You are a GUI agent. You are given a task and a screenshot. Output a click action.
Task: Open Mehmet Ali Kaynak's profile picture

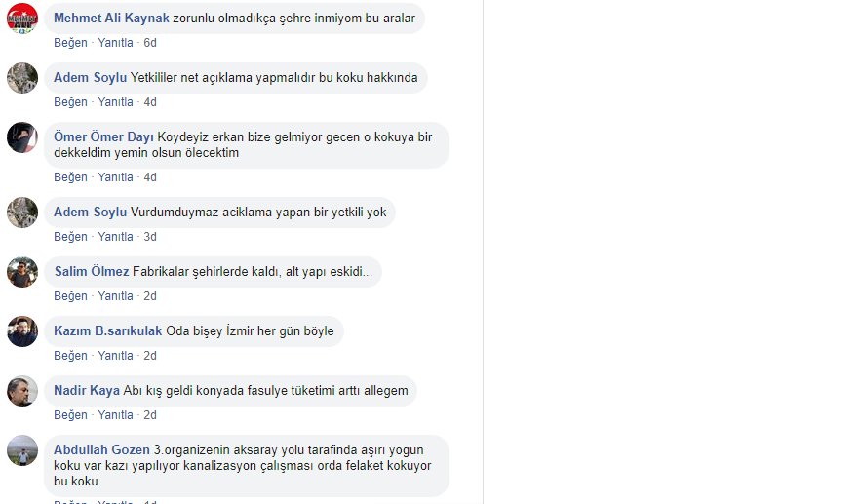tap(22, 19)
